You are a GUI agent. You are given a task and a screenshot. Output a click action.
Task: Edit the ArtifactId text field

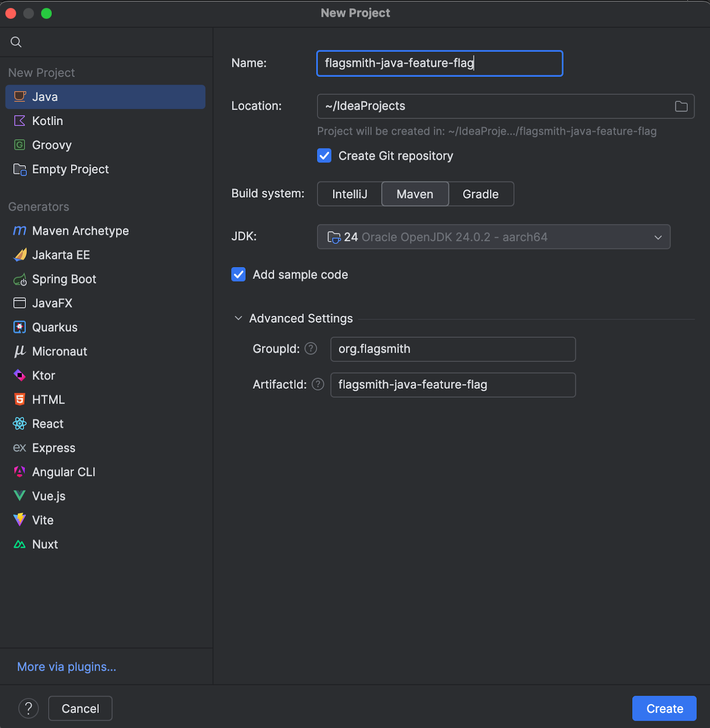pos(453,385)
